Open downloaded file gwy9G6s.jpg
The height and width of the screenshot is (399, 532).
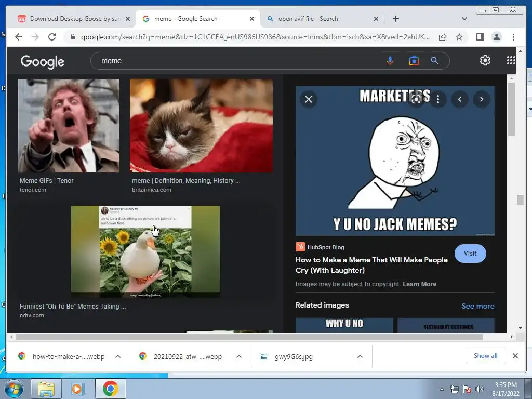click(294, 356)
